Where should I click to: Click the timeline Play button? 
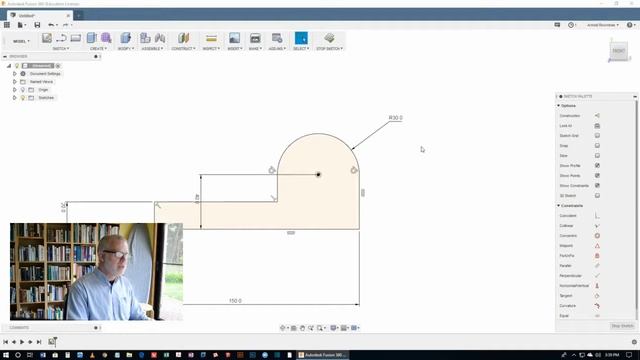[22, 342]
